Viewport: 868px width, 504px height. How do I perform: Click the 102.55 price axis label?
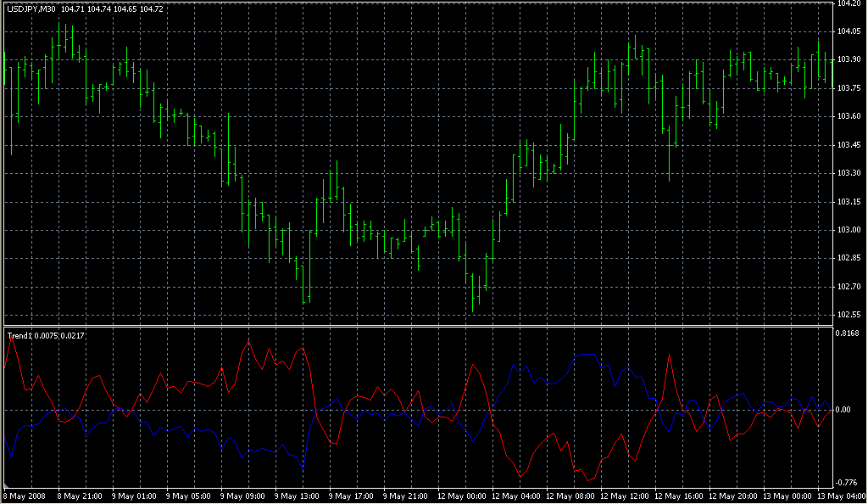(x=849, y=315)
